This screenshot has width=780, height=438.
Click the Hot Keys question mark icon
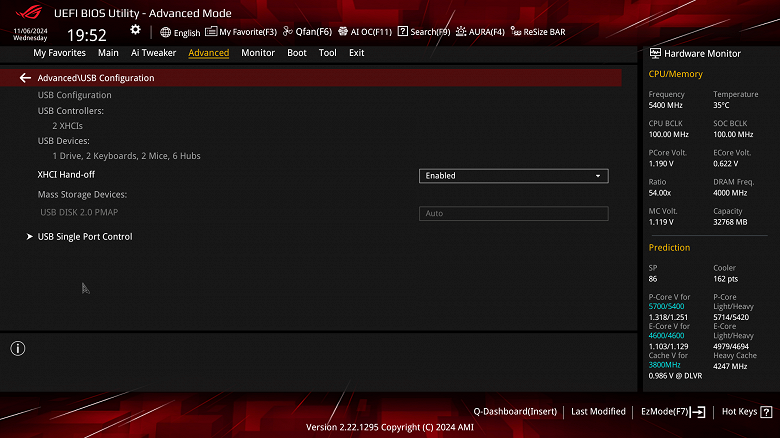point(767,412)
